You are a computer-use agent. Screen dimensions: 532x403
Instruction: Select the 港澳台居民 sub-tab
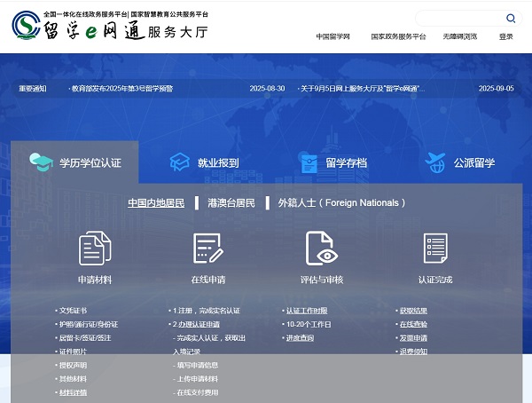tap(231, 203)
